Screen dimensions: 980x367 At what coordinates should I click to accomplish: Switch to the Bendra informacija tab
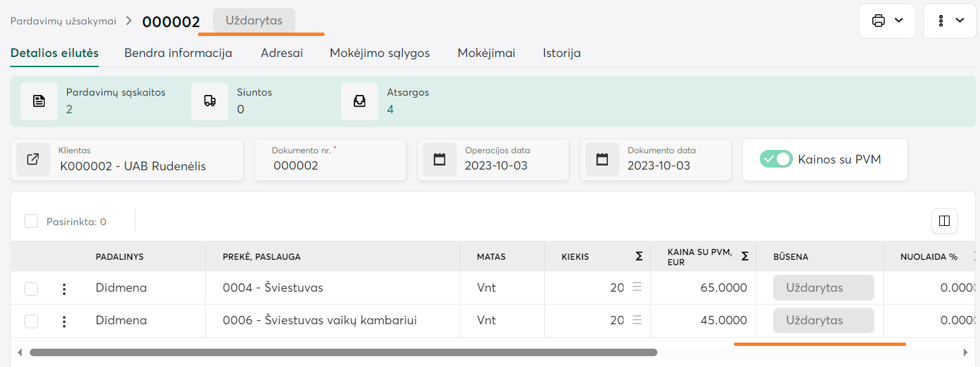coord(178,53)
